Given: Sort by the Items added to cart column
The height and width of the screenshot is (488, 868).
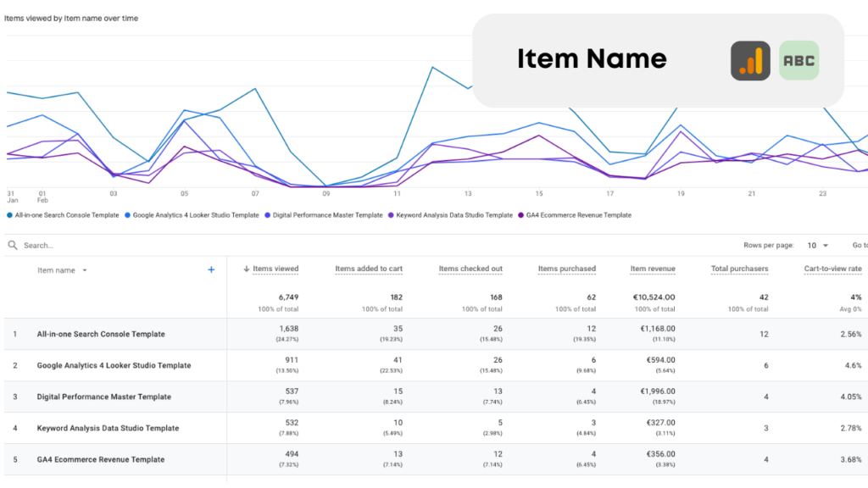Looking at the screenshot, I should pos(369,269).
